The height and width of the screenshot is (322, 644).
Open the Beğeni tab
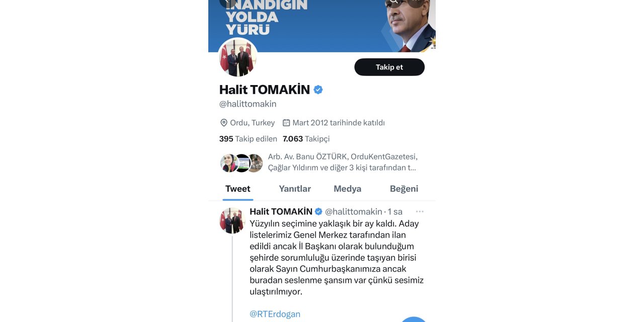coord(405,189)
